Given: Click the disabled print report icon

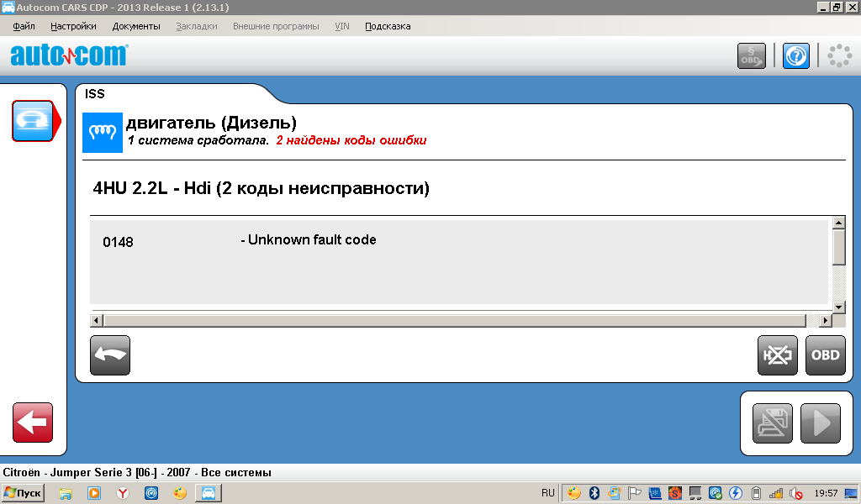Looking at the screenshot, I should (x=773, y=423).
